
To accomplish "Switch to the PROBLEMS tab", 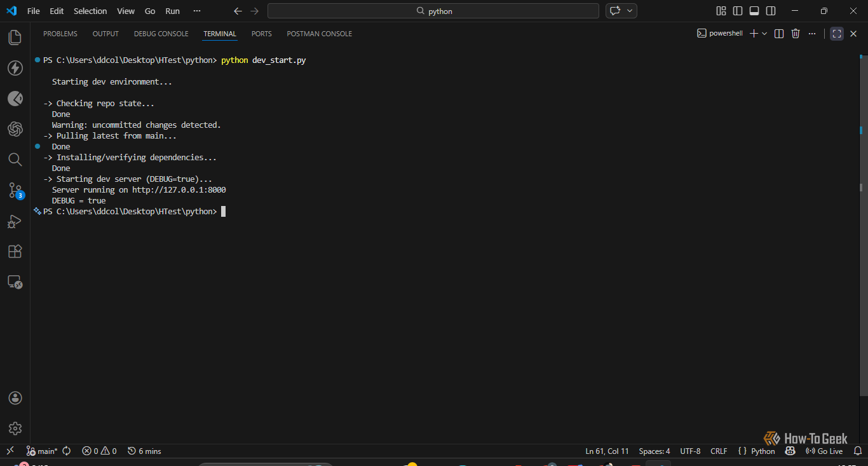I will 60,34.
